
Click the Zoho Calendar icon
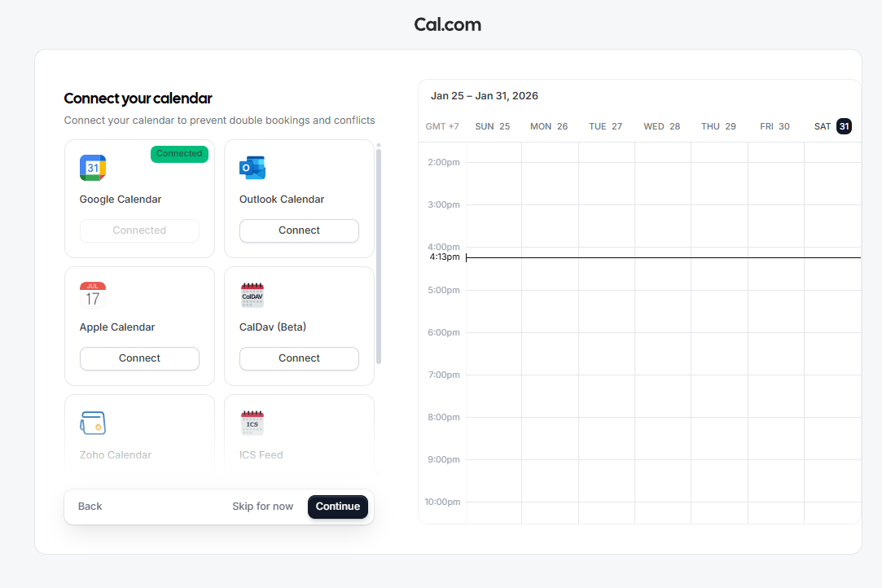pyautogui.click(x=92, y=423)
